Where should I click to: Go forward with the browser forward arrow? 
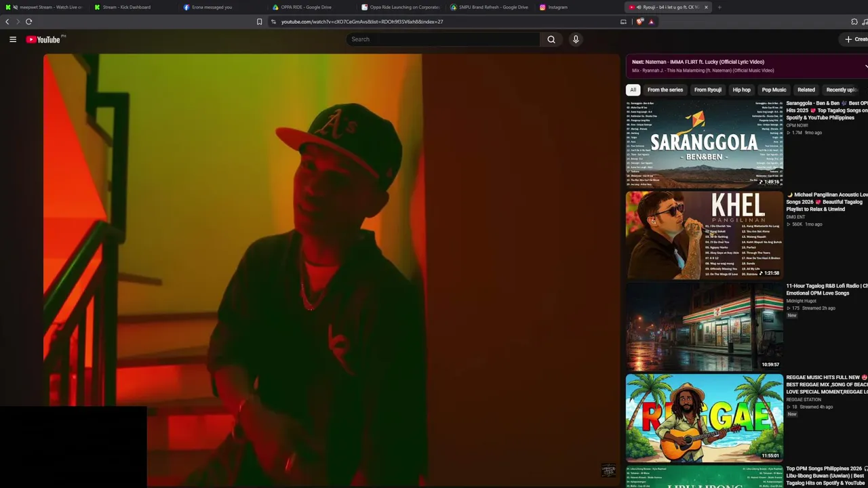click(x=18, y=22)
